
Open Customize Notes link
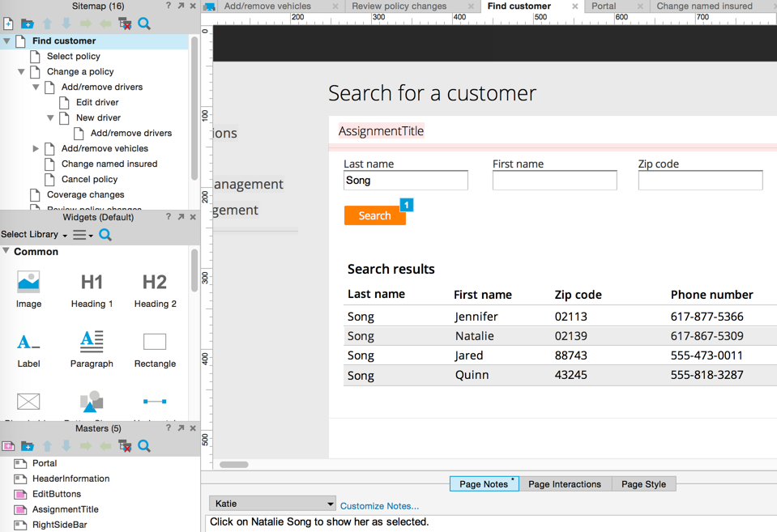(379, 506)
